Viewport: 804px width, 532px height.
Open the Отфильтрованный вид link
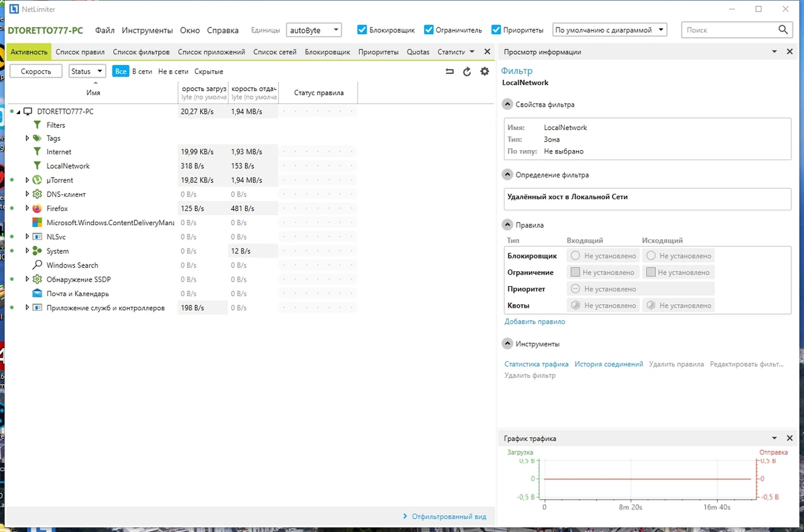[x=449, y=517]
